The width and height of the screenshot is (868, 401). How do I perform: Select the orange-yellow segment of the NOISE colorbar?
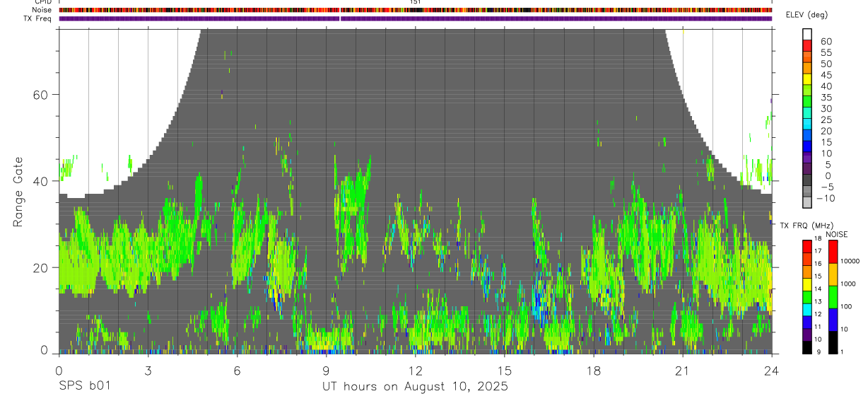coord(833,274)
